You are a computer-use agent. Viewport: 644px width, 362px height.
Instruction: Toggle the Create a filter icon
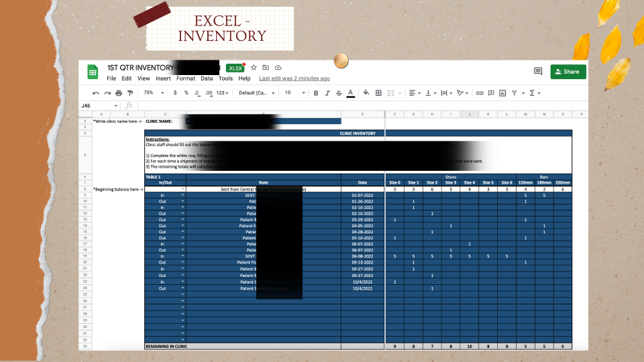(515, 93)
